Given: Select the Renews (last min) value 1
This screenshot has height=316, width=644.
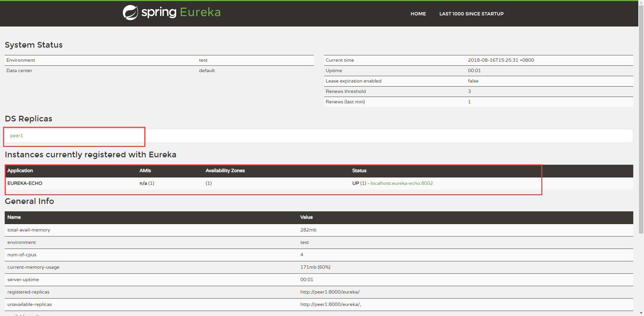Looking at the screenshot, I should [469, 102].
